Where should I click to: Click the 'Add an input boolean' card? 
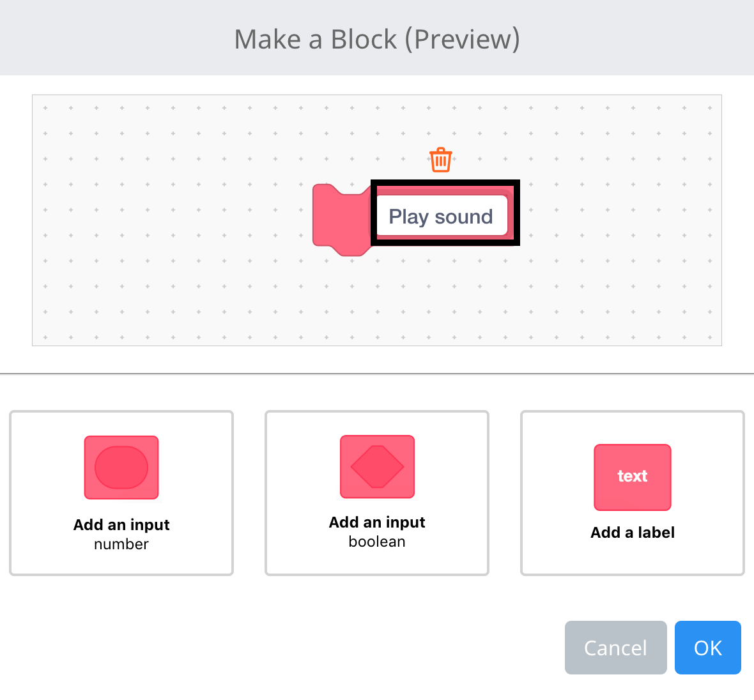377,493
